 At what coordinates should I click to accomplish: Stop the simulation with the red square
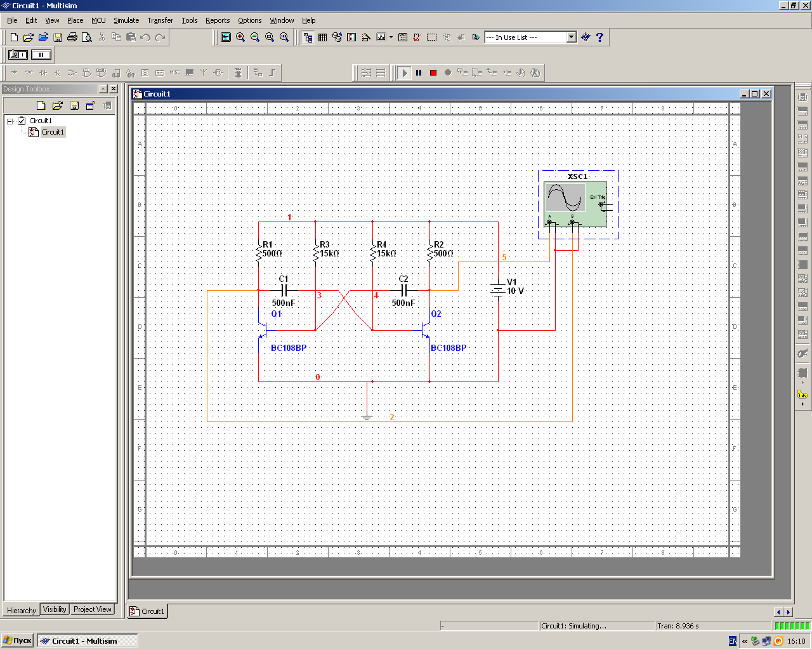pyautogui.click(x=433, y=73)
